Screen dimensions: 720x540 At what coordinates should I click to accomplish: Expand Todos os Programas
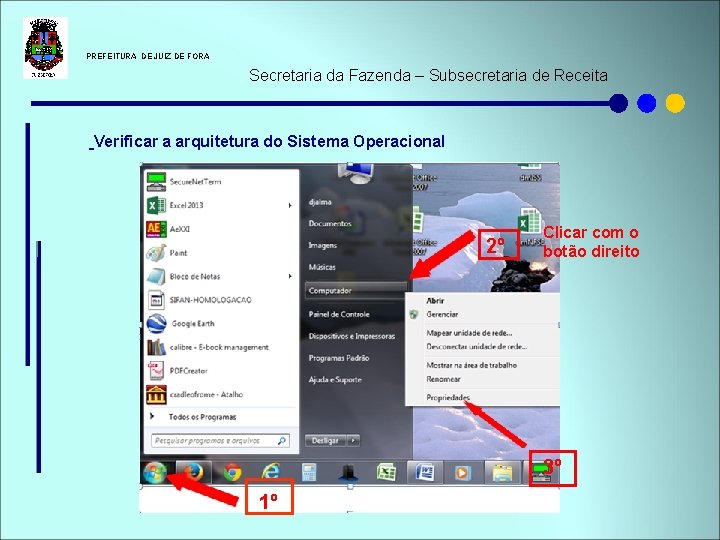tap(202, 417)
